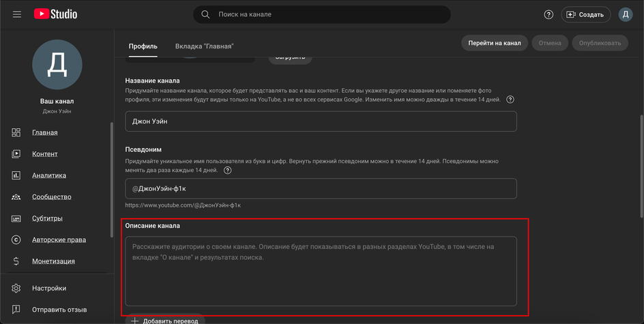644x324 pixels.
Task: Click the search magnifier icon
Action: [x=205, y=14]
